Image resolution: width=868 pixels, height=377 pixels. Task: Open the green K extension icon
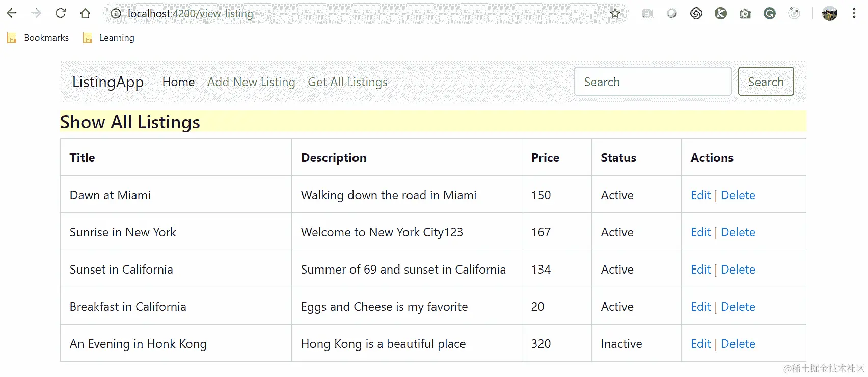click(x=721, y=14)
